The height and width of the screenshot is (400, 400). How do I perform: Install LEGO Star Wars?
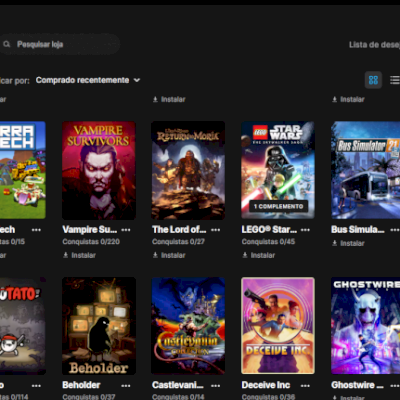tap(259, 255)
